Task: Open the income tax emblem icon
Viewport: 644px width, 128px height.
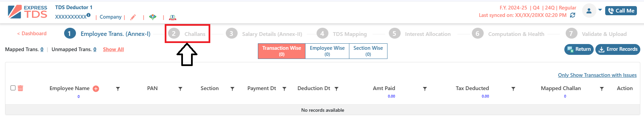Action: (172, 17)
